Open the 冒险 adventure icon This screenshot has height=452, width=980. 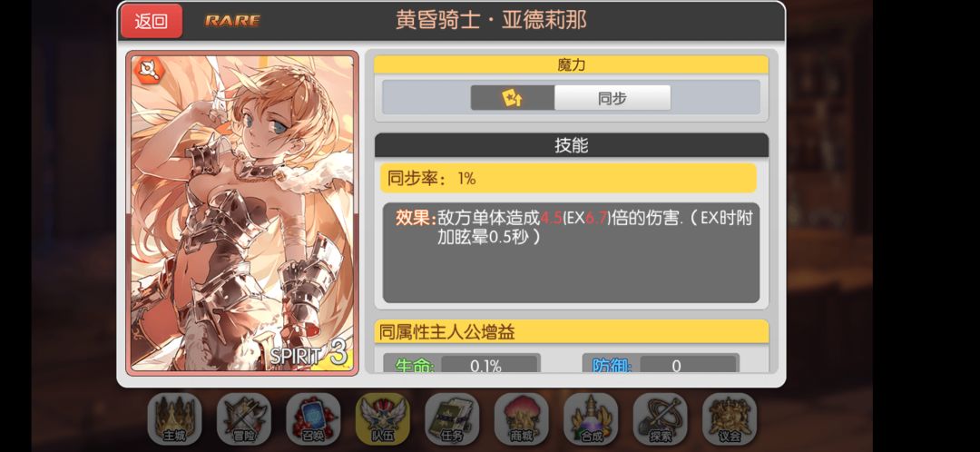coord(244,418)
